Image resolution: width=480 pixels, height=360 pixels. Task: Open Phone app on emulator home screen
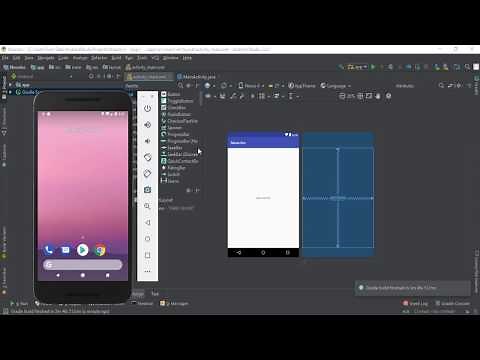point(49,250)
